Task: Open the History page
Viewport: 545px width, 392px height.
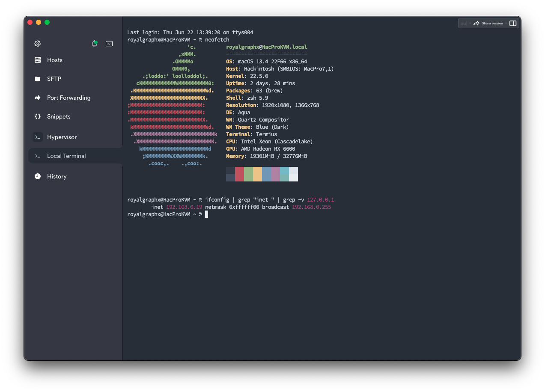Action: pos(57,176)
